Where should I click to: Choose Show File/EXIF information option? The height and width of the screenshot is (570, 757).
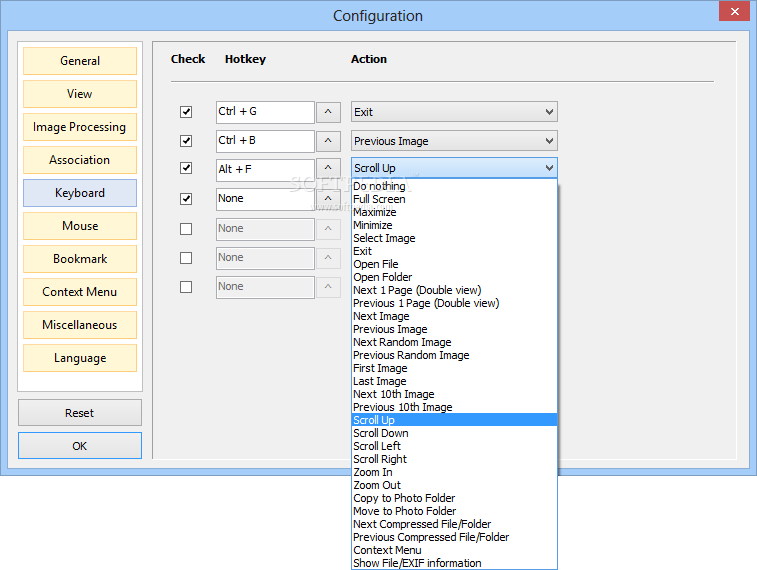pos(454,563)
